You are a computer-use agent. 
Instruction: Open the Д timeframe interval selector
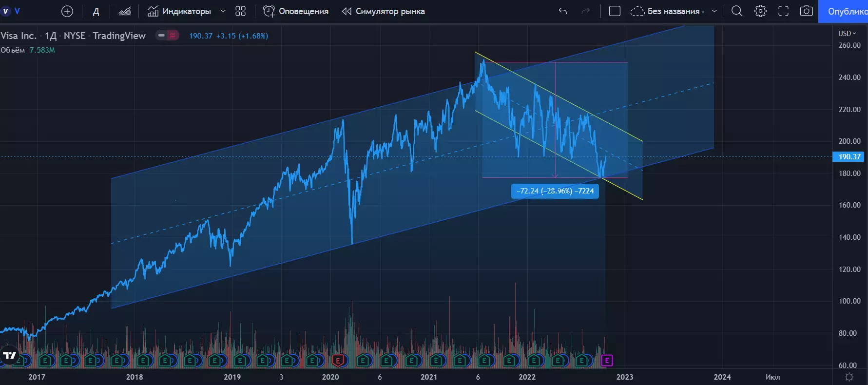(96, 11)
